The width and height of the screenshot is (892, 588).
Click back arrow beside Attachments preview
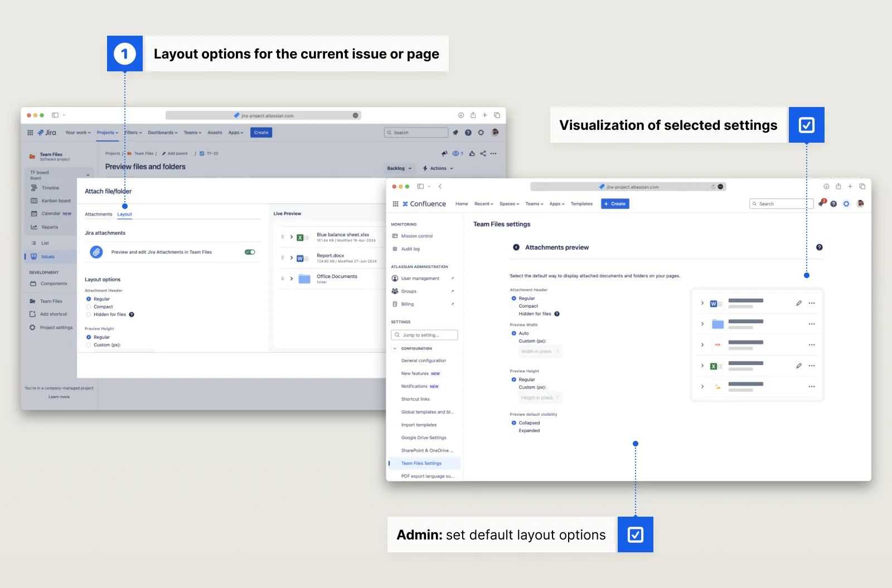(516, 247)
